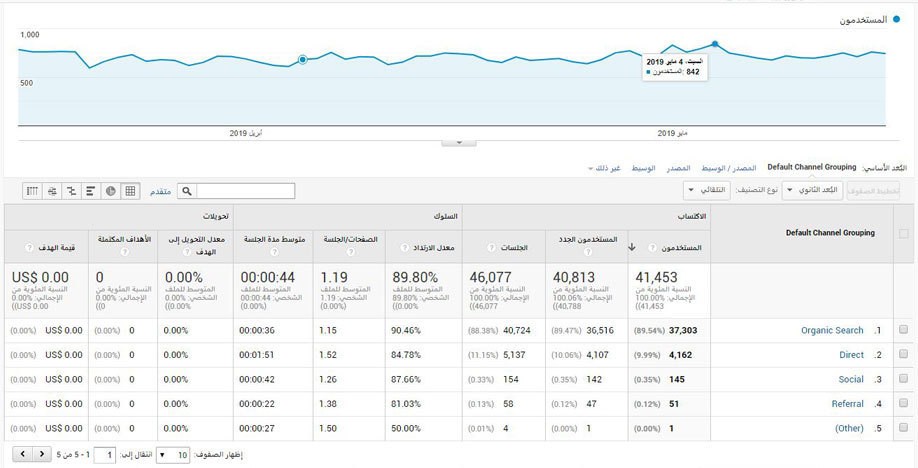This screenshot has height=468, width=918.
Task: Click the متقدم advanced filter link
Action: tap(160, 191)
